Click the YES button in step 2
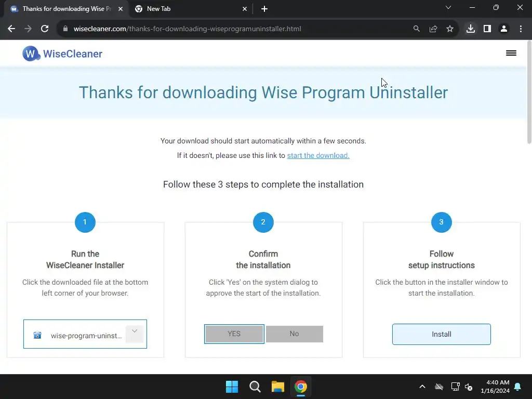This screenshot has height=399, width=532. coord(234,334)
